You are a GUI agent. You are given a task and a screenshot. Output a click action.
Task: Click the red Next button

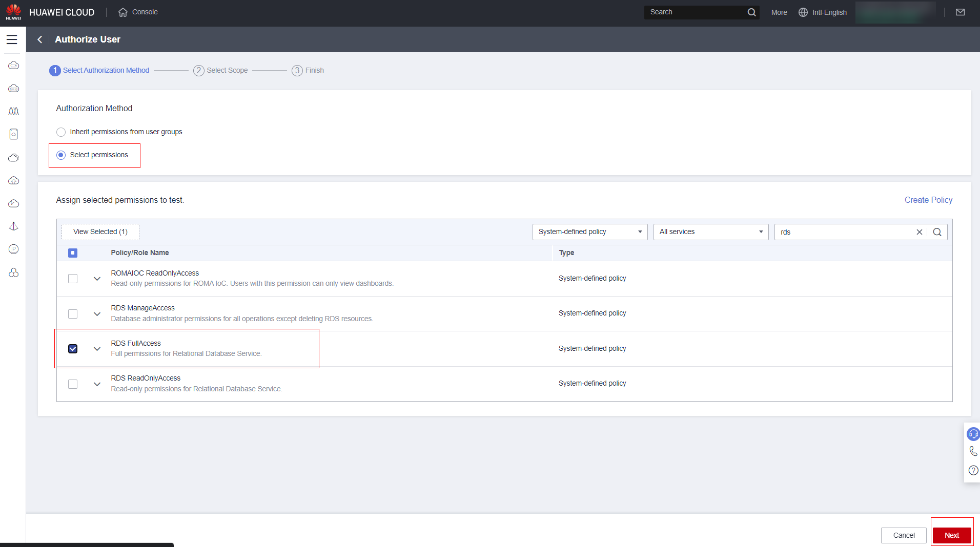coord(951,535)
